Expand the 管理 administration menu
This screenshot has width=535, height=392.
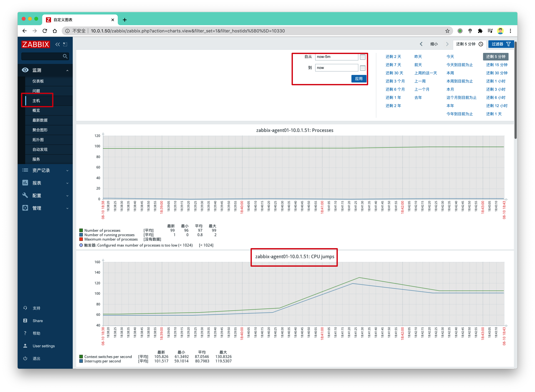pyautogui.click(x=45, y=208)
